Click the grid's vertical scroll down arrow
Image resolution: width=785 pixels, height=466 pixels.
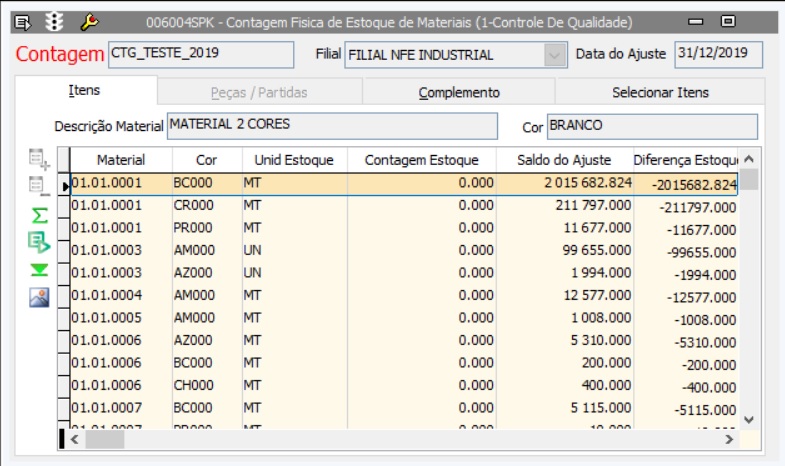click(748, 420)
